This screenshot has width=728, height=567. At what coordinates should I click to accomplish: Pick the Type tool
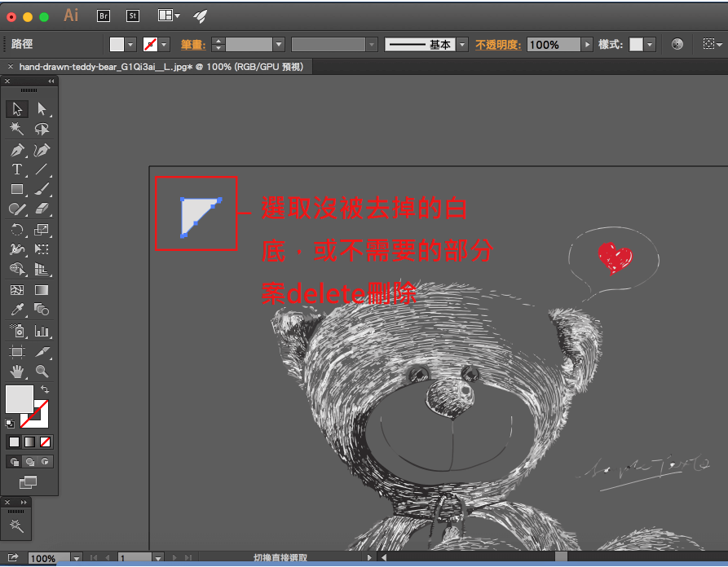point(16,169)
